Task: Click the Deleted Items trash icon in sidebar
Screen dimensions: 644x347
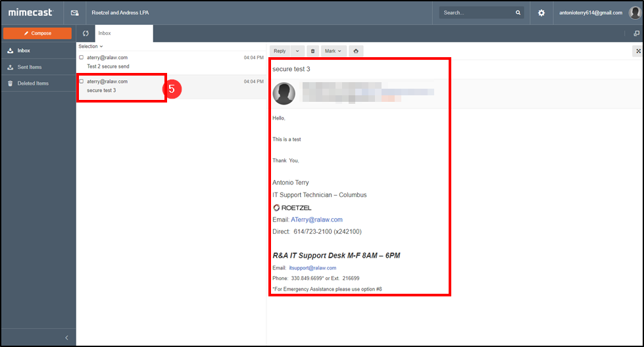Action: (x=11, y=83)
